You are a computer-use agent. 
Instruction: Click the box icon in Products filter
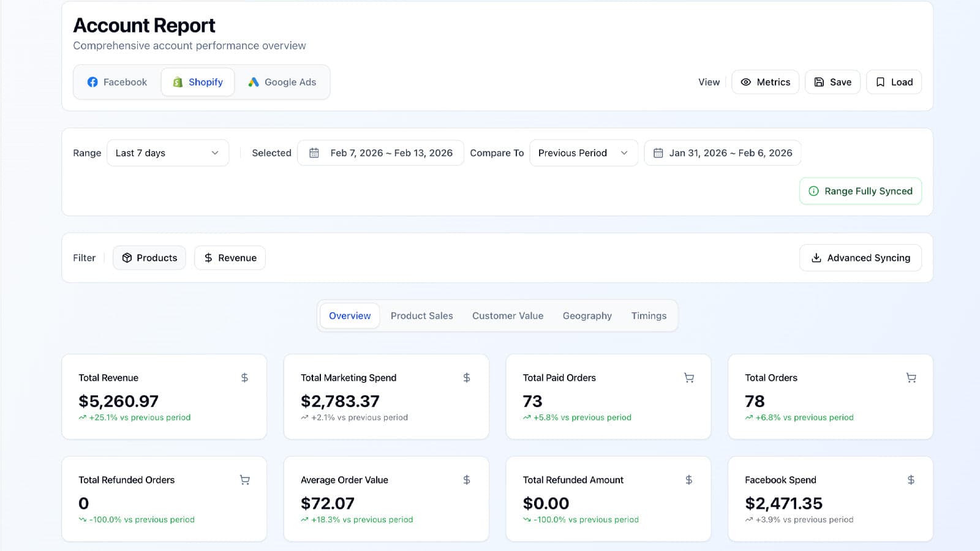[x=127, y=258]
